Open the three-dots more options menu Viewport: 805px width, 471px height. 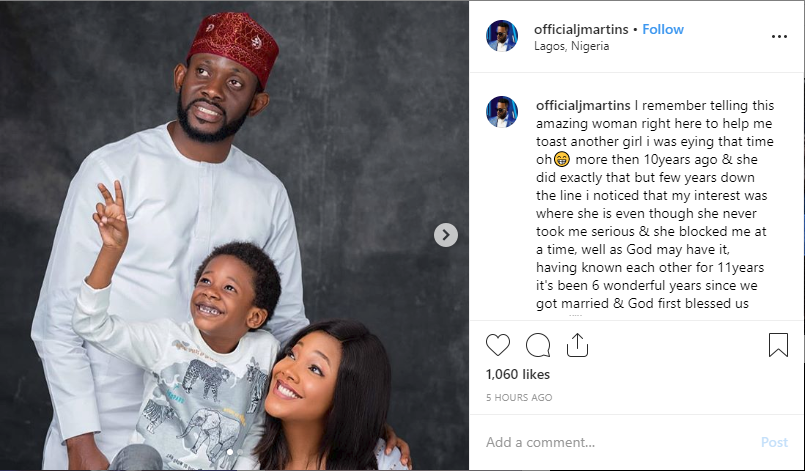point(779,36)
